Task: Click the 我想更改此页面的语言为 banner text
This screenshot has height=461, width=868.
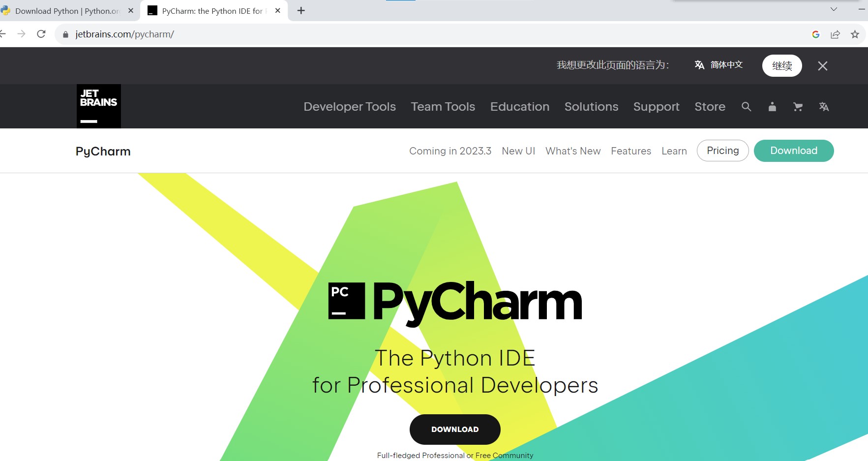Action: 613,65
